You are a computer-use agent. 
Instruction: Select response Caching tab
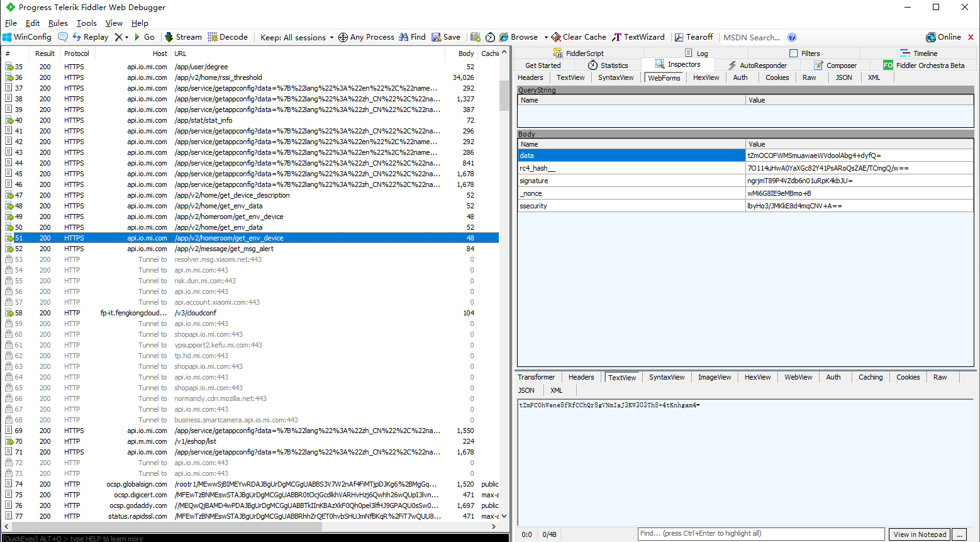pos(871,377)
